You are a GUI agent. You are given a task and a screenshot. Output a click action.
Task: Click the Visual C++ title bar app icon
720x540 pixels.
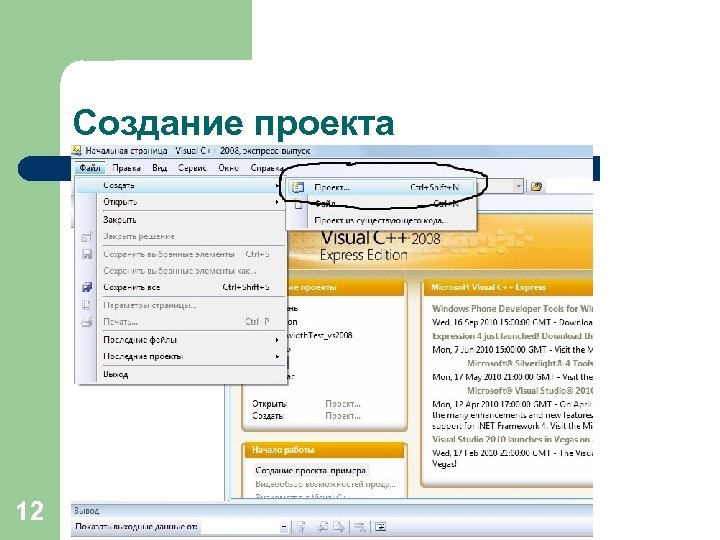[x=76, y=150]
